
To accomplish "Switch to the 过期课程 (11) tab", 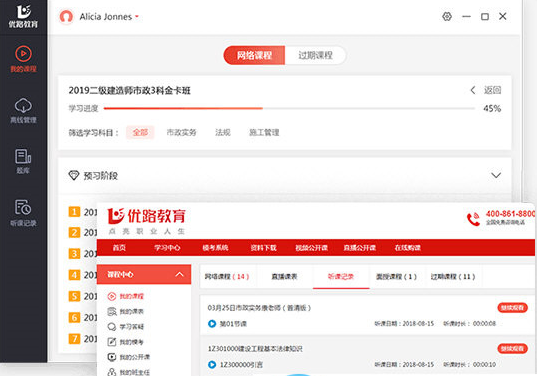I will point(453,276).
